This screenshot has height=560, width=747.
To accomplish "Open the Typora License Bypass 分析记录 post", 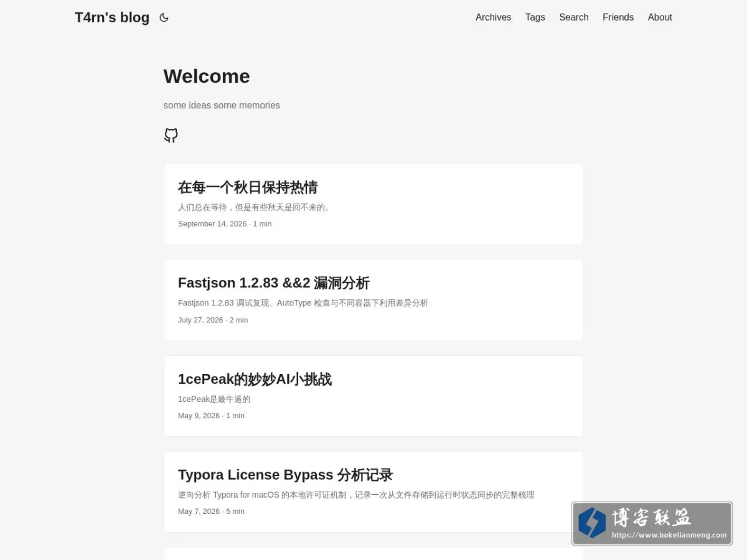I will pyautogui.click(x=285, y=475).
